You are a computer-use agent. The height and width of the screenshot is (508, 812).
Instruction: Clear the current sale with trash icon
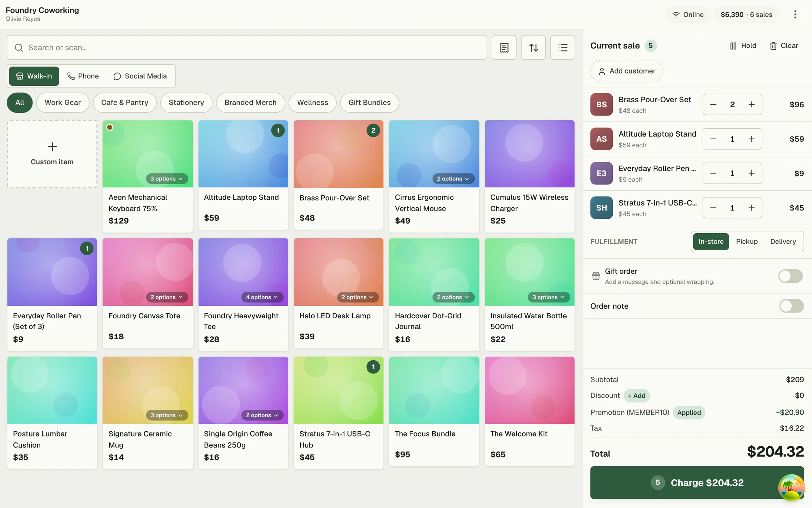pos(784,46)
